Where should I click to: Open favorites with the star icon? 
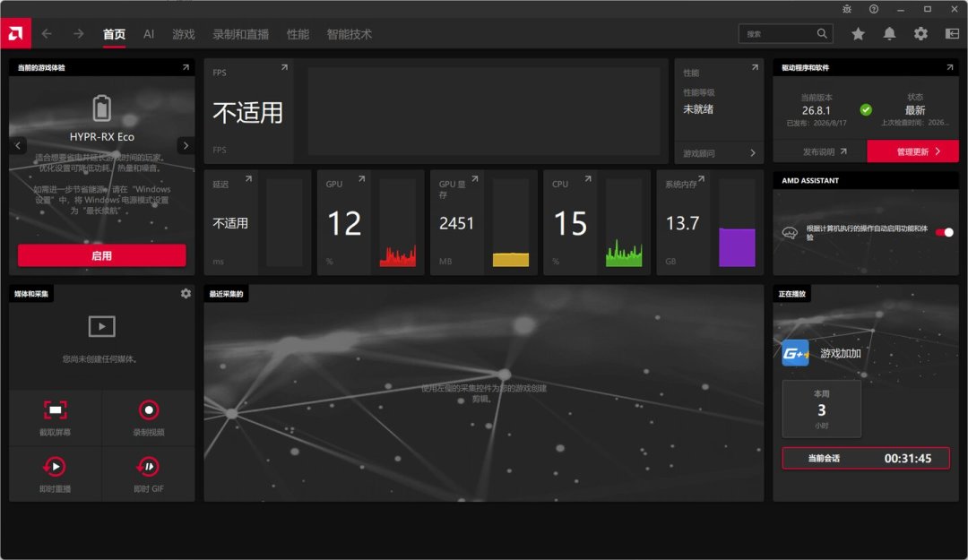pos(858,34)
